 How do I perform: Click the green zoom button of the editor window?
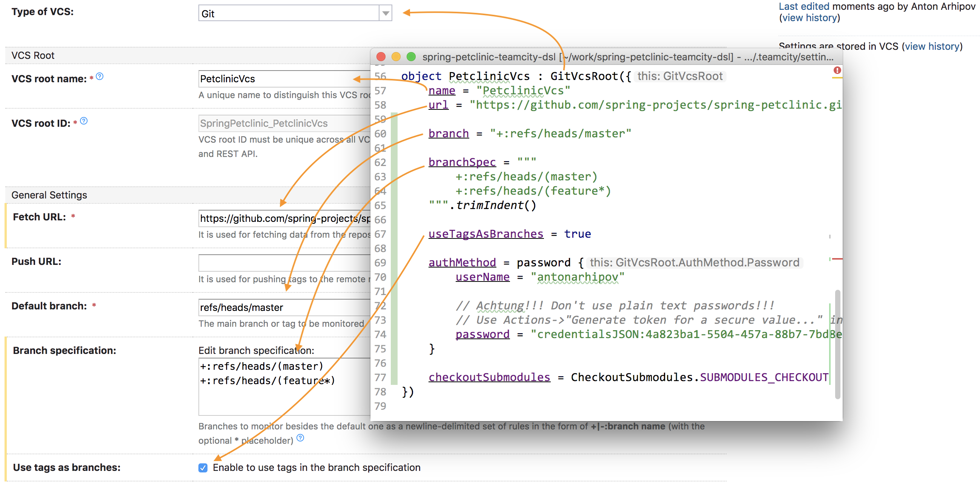[411, 57]
